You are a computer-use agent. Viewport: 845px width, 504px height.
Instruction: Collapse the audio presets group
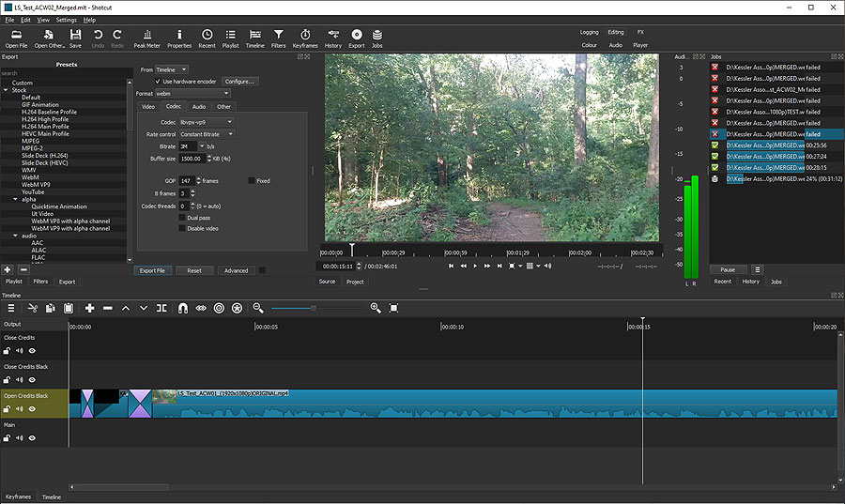pyautogui.click(x=16, y=236)
